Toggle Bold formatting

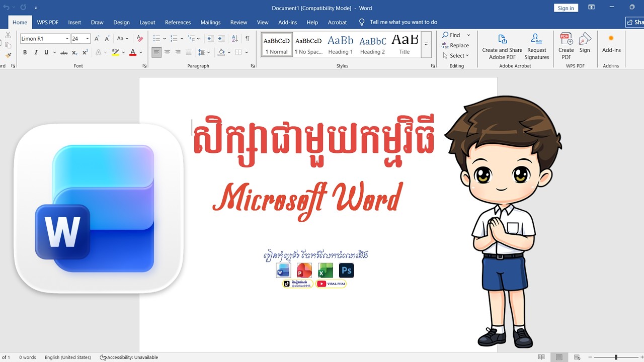coord(25,52)
